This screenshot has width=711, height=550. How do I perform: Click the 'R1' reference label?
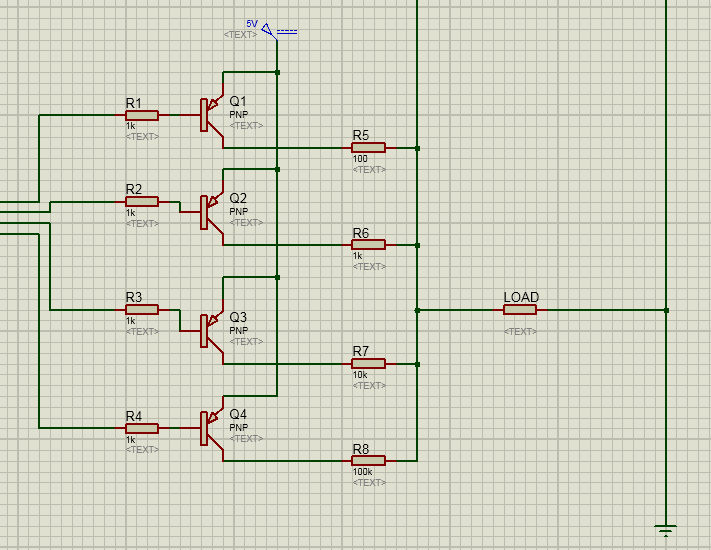point(134,103)
